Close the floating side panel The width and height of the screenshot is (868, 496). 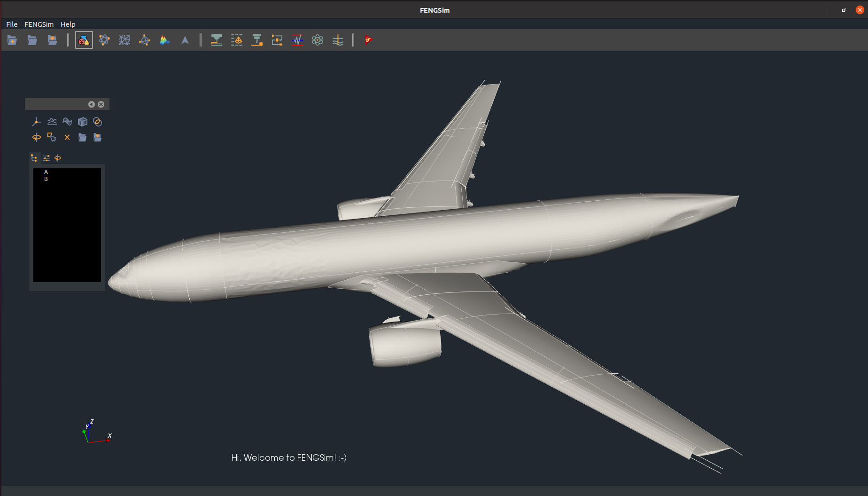(x=101, y=104)
